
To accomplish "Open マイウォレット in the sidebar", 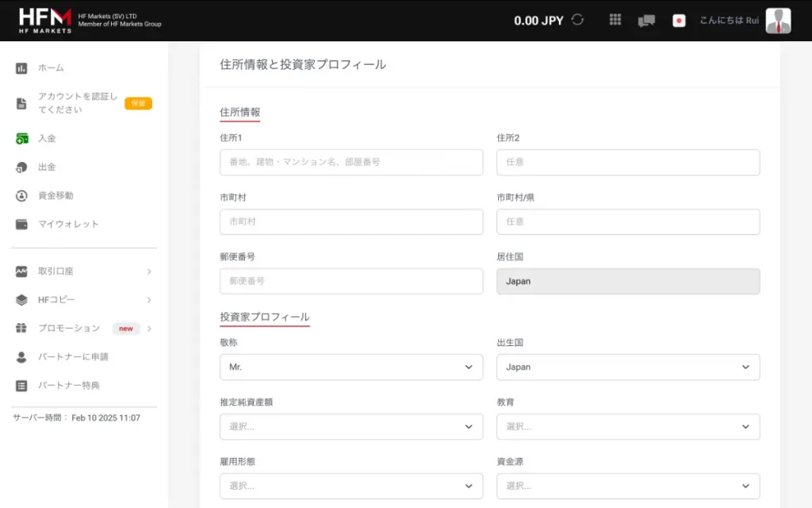I will click(68, 224).
